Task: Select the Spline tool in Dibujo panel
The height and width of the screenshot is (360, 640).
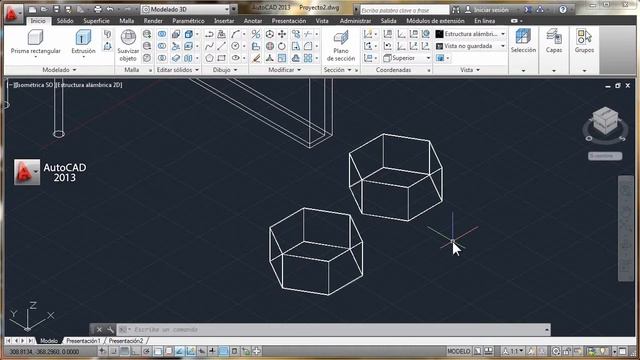Action: coord(209,46)
